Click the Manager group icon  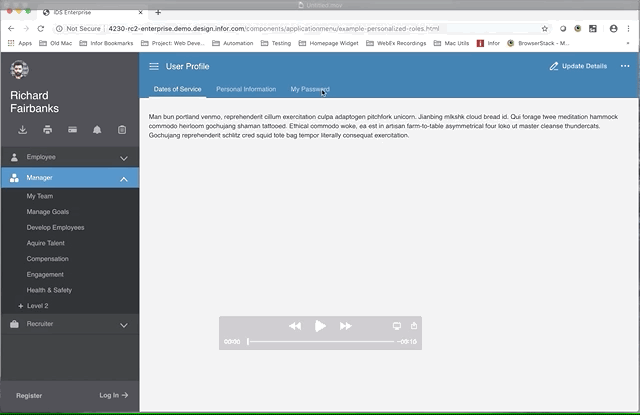(14, 178)
